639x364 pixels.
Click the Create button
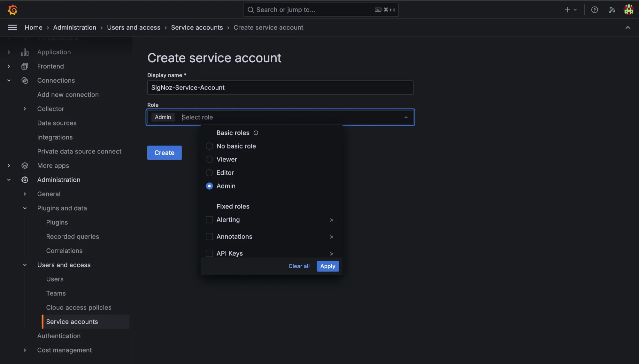(164, 153)
